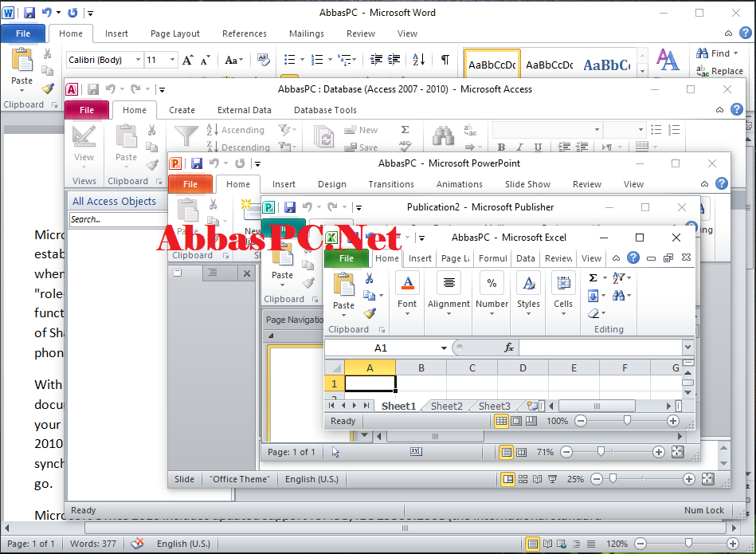Image resolution: width=756 pixels, height=554 pixels.
Task: Click the Find binoculars icon in Access
Action: (443, 136)
